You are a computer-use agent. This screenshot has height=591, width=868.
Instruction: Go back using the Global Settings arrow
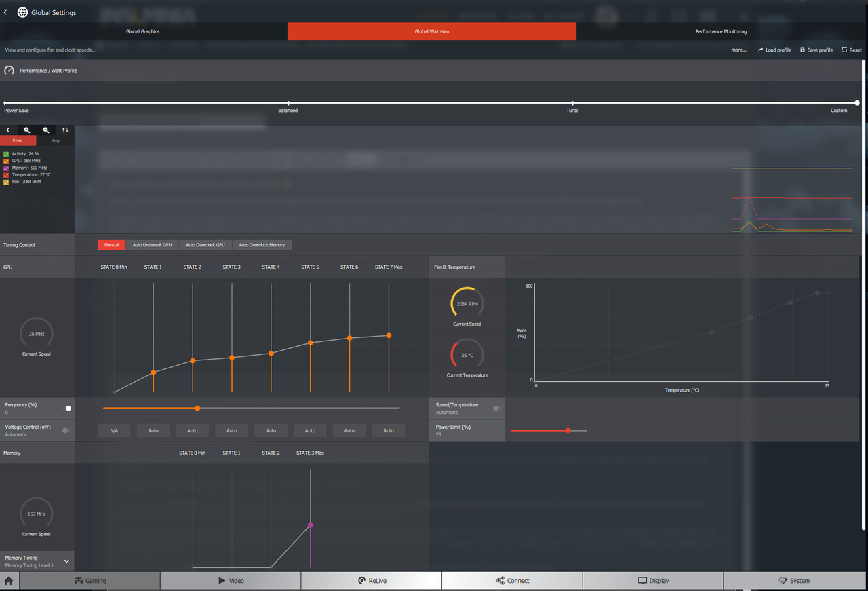click(6, 12)
